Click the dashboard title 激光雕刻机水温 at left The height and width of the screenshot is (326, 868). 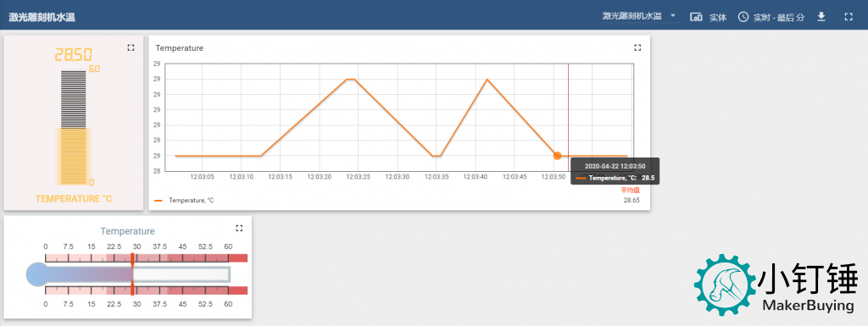42,17
